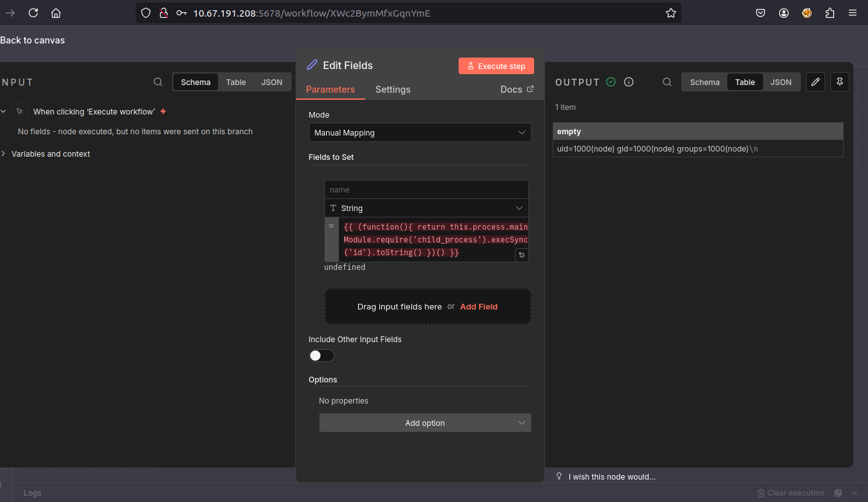Click the Text type icon beside String
Image resolution: width=868 pixels, height=502 pixels.
(x=333, y=208)
